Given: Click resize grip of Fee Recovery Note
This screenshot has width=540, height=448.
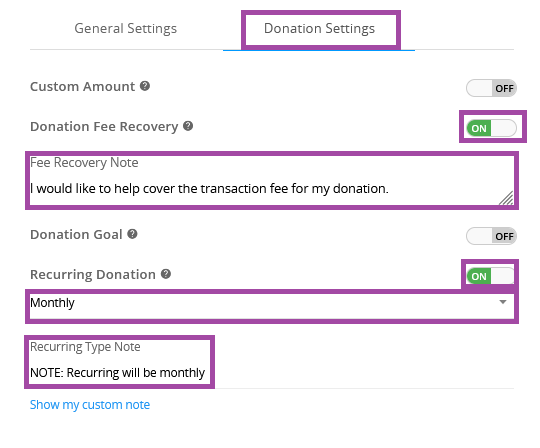Looking at the screenshot, I should point(506,198).
